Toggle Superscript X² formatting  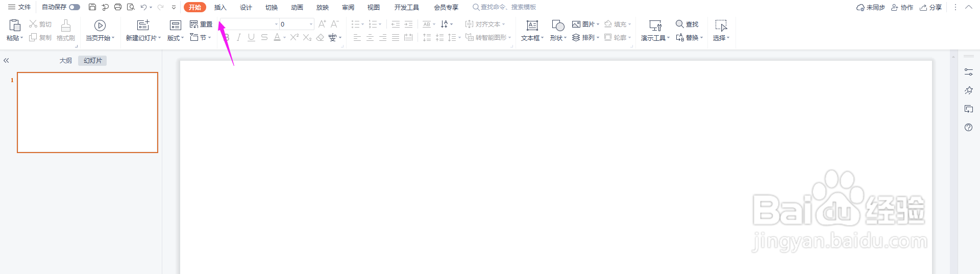click(295, 37)
